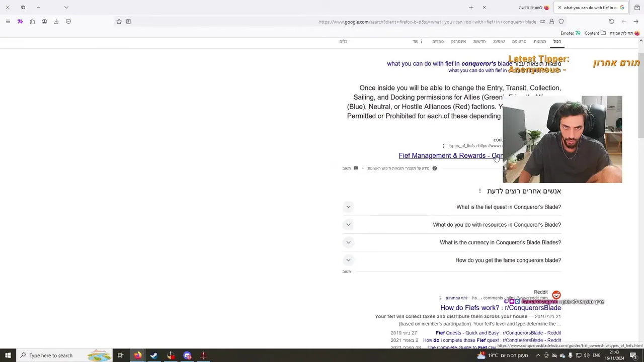Show site security padlock info
644x362 pixels.
552,22
